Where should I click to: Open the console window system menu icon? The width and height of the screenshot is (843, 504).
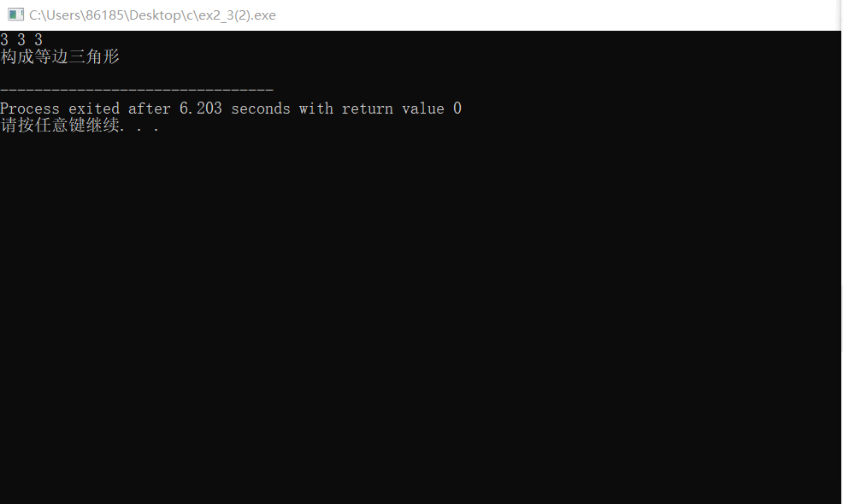pyautogui.click(x=15, y=15)
